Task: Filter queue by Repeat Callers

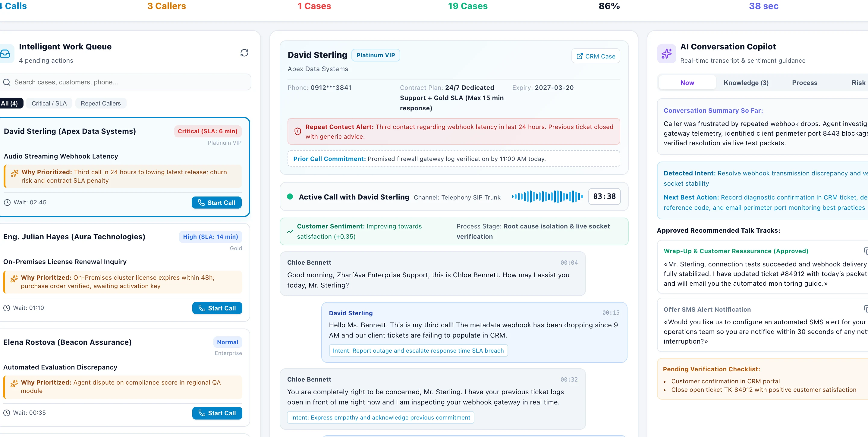Action: 100,103
